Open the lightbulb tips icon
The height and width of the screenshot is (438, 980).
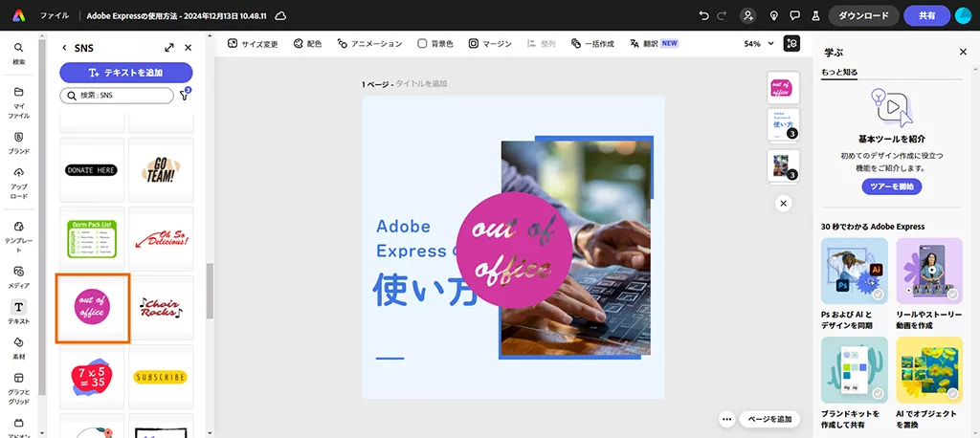coord(773,15)
